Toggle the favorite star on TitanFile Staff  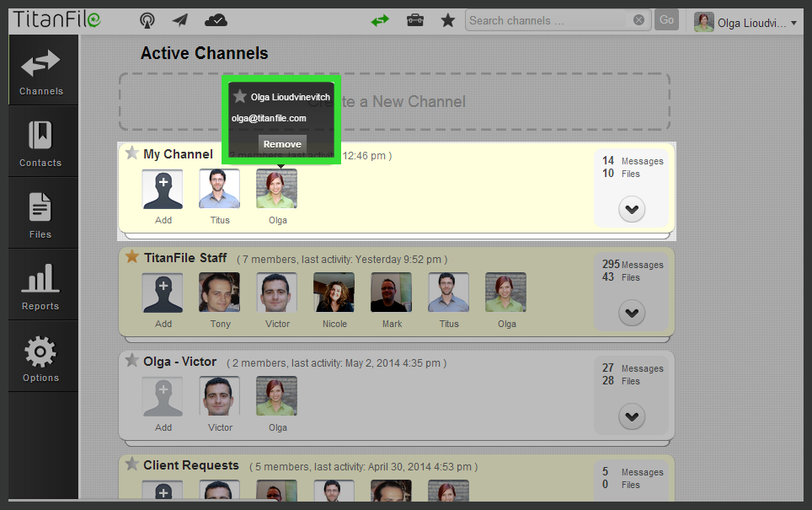131,257
